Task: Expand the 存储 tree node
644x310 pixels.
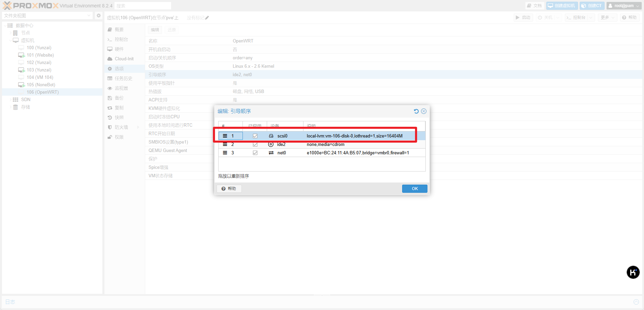Action: 10,107
